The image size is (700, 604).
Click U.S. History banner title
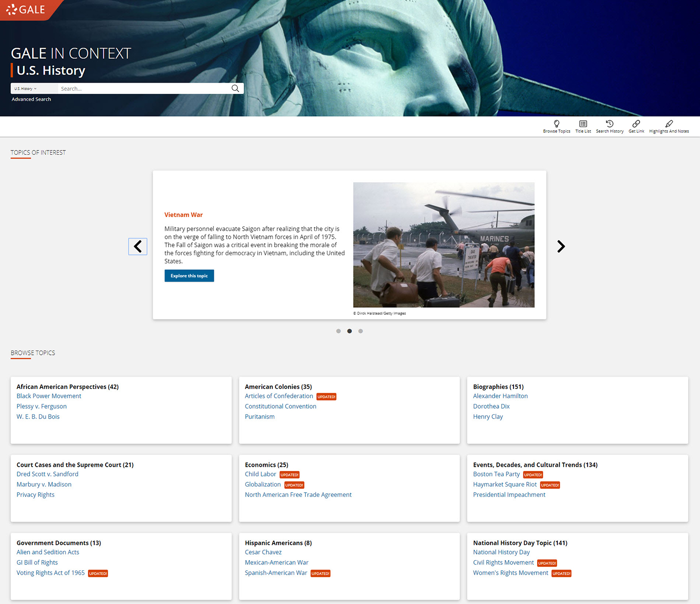pos(51,70)
